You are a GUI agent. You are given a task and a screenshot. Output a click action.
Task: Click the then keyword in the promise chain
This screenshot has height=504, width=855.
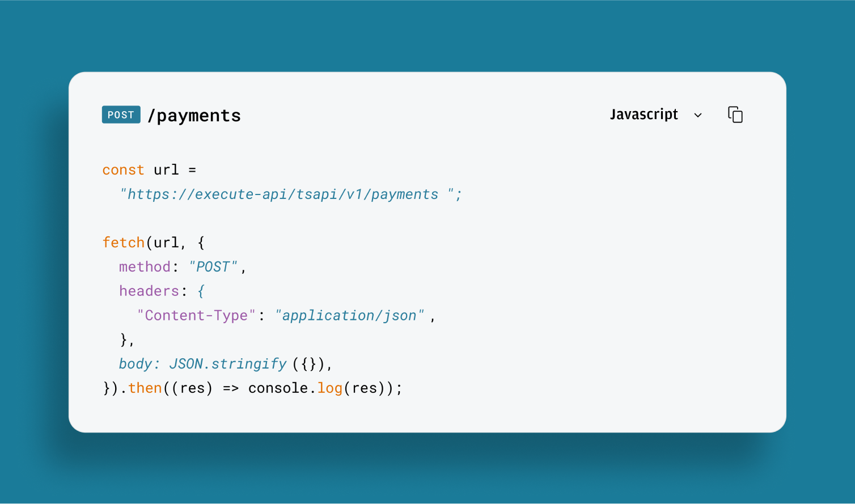(145, 388)
